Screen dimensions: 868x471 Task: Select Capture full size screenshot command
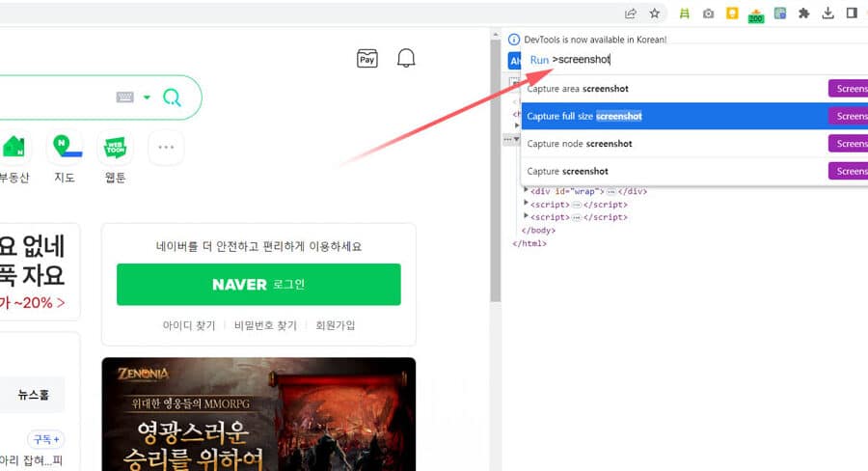(694, 116)
